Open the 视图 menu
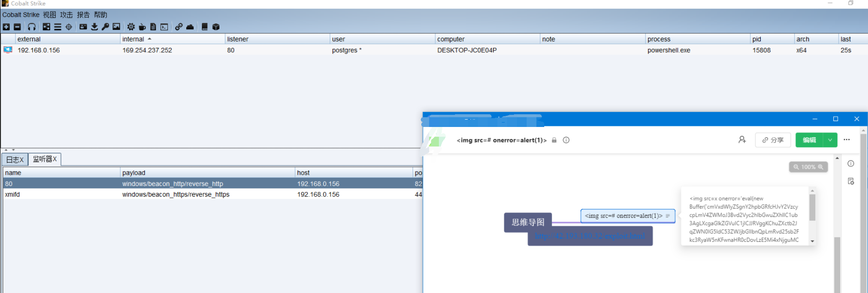Screen dimensions: 868x293 pos(49,15)
